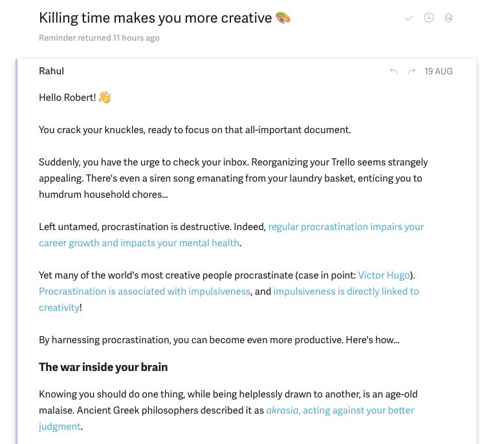Click sender name Rahul

51,71
